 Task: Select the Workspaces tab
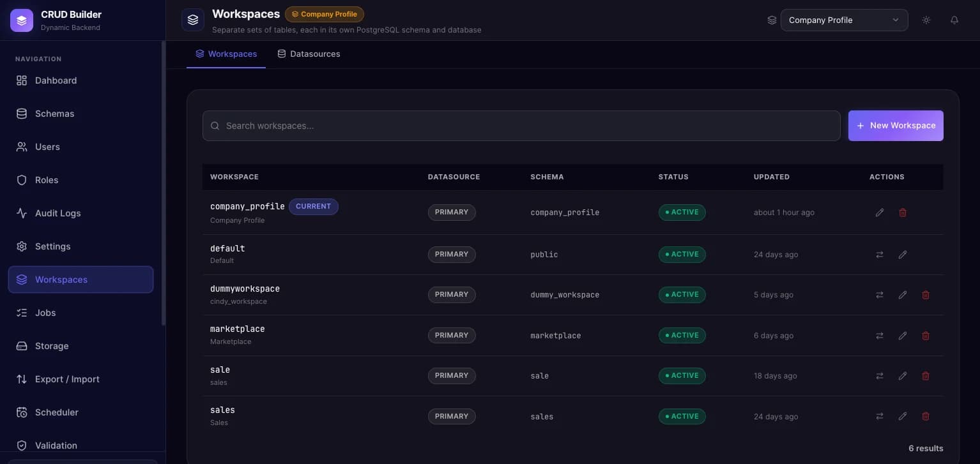(x=226, y=54)
